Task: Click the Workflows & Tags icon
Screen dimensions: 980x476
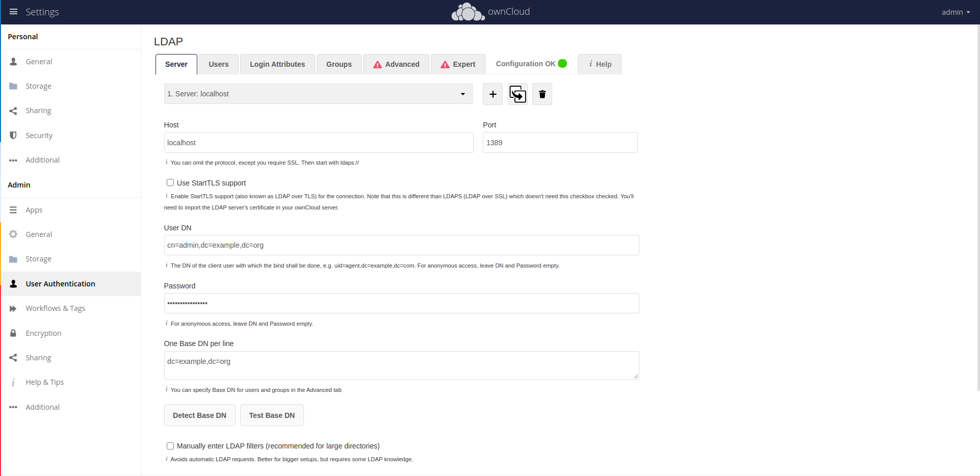Action: pos(13,308)
